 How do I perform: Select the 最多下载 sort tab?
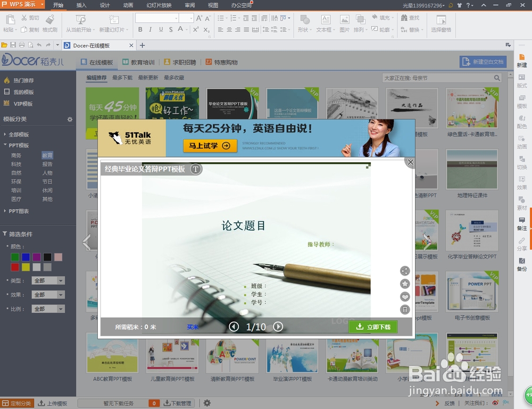pos(122,78)
